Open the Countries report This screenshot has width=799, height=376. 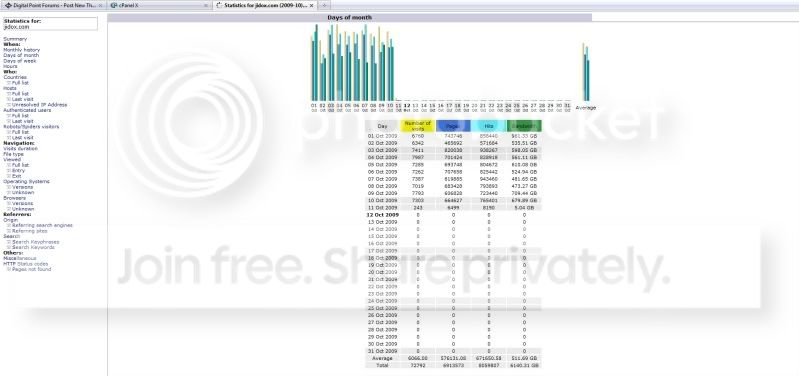(15, 77)
